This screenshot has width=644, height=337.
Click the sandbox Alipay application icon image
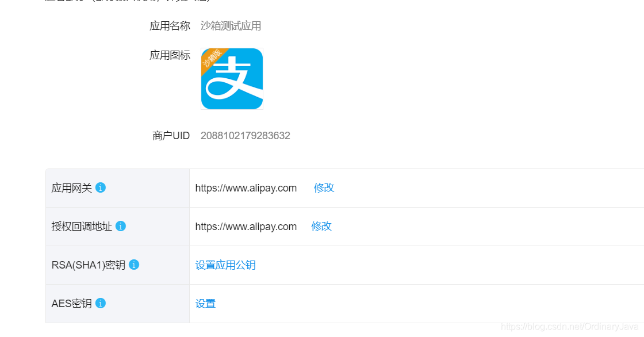click(232, 79)
